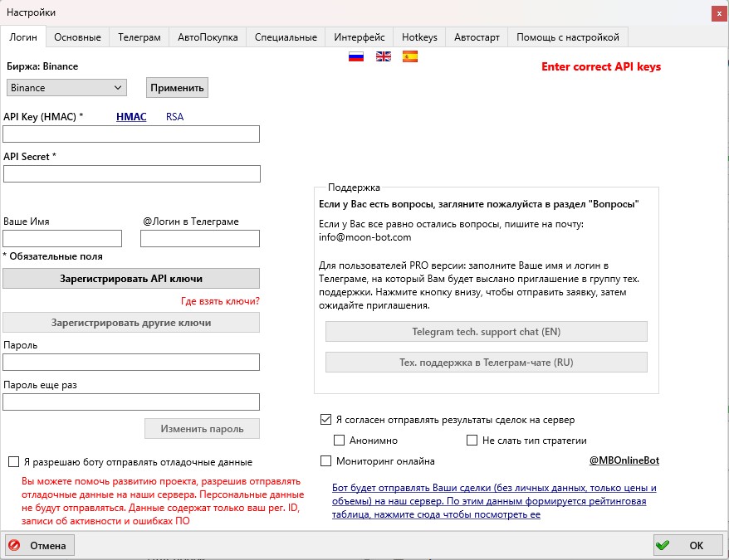
Task: Click the API Secret input field
Action: click(x=131, y=173)
